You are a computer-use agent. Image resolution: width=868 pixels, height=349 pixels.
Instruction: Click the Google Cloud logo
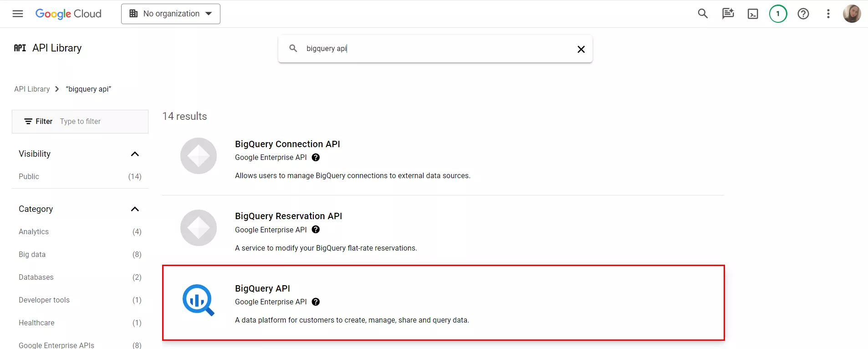68,14
